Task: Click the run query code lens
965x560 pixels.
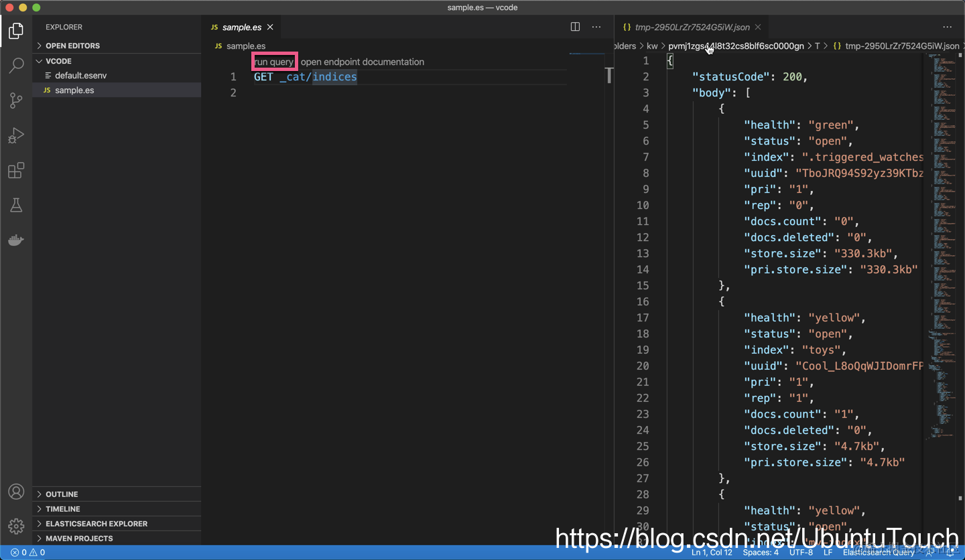Action: click(274, 62)
